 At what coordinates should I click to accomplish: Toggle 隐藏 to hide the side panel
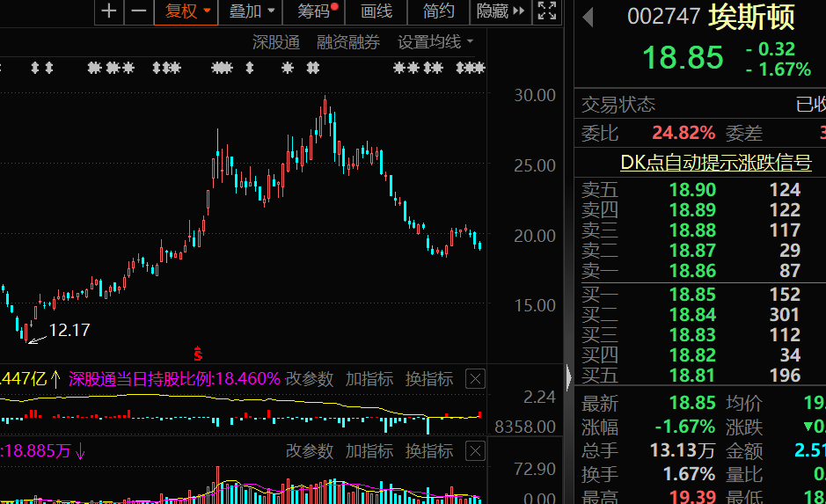point(500,11)
